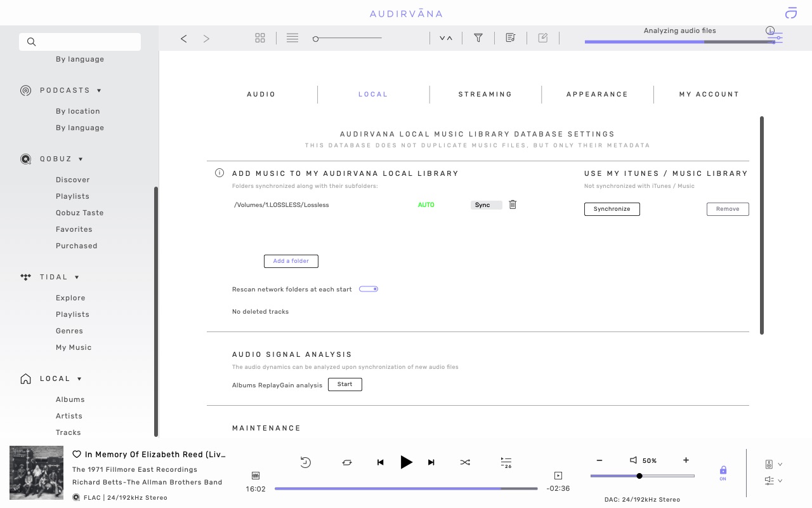The width and height of the screenshot is (812, 508).
Task: Click the Podcasts section icon
Action: tap(26, 91)
